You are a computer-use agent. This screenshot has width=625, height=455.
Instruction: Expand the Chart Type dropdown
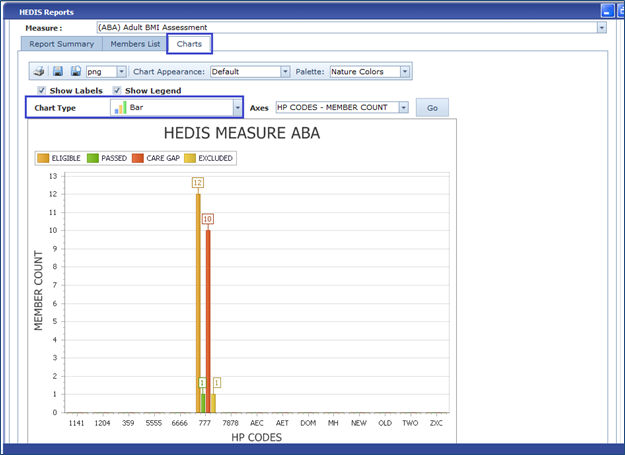click(x=237, y=107)
